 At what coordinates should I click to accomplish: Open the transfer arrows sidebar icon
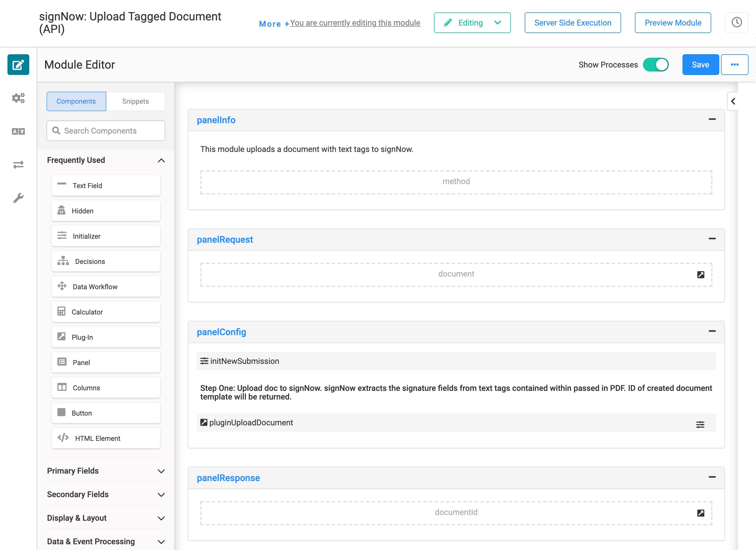(18, 165)
